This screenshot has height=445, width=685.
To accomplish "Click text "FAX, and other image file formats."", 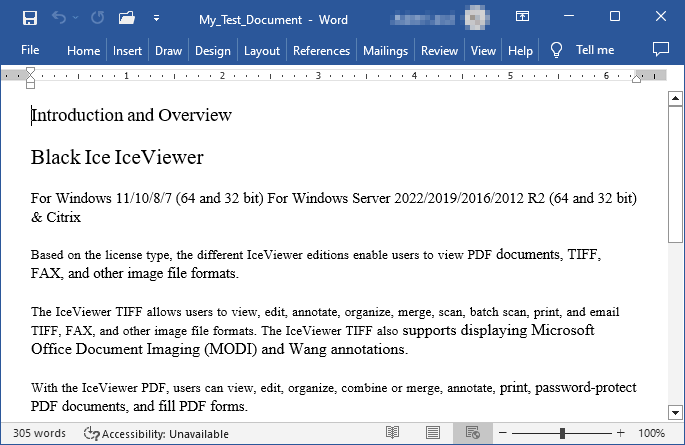I will 135,273.
